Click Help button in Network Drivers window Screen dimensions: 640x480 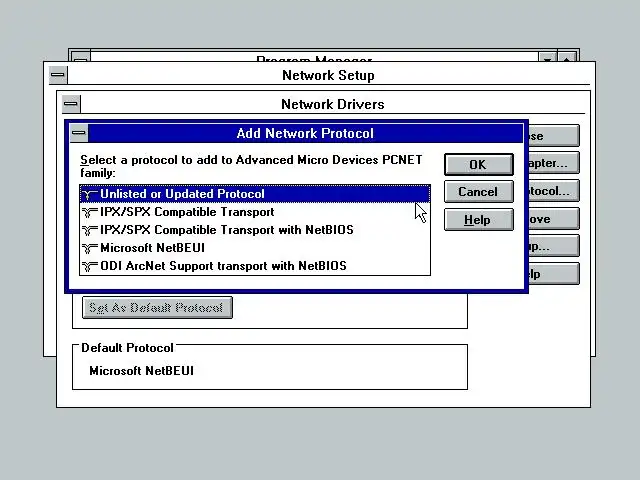tap(554, 274)
